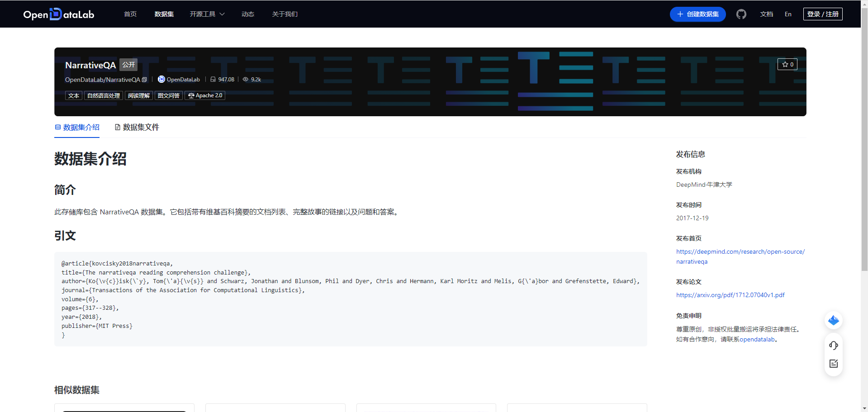Click the 2017-12-19 release date
This screenshot has height=412, width=868.
point(692,218)
